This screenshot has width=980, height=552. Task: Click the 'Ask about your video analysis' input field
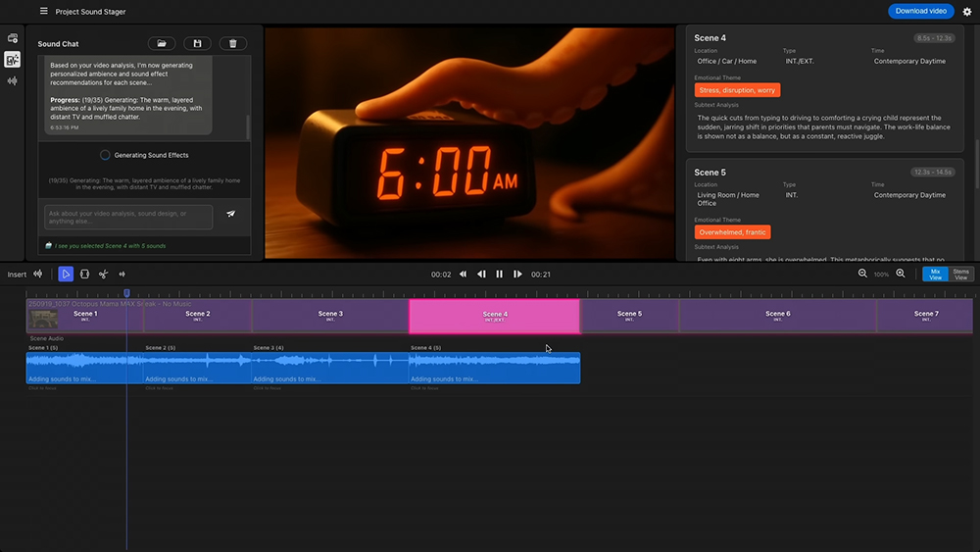(127, 217)
